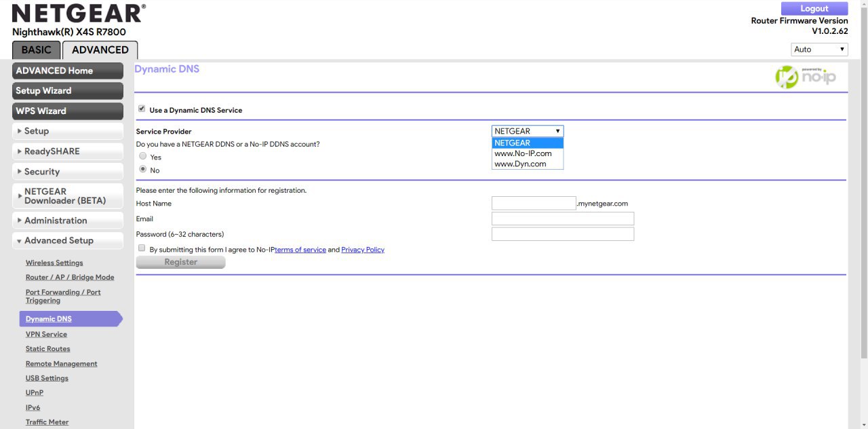
Task: Click the Host Name input field
Action: click(534, 203)
